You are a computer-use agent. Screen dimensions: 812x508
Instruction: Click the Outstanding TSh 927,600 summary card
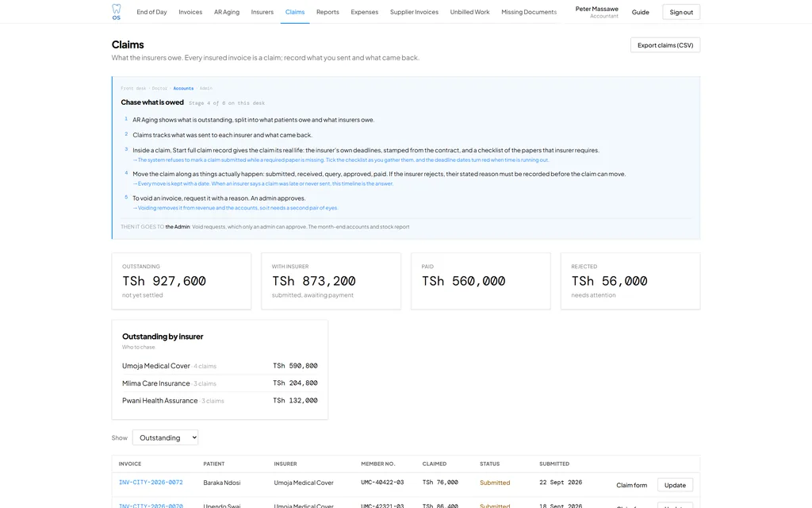click(x=182, y=281)
